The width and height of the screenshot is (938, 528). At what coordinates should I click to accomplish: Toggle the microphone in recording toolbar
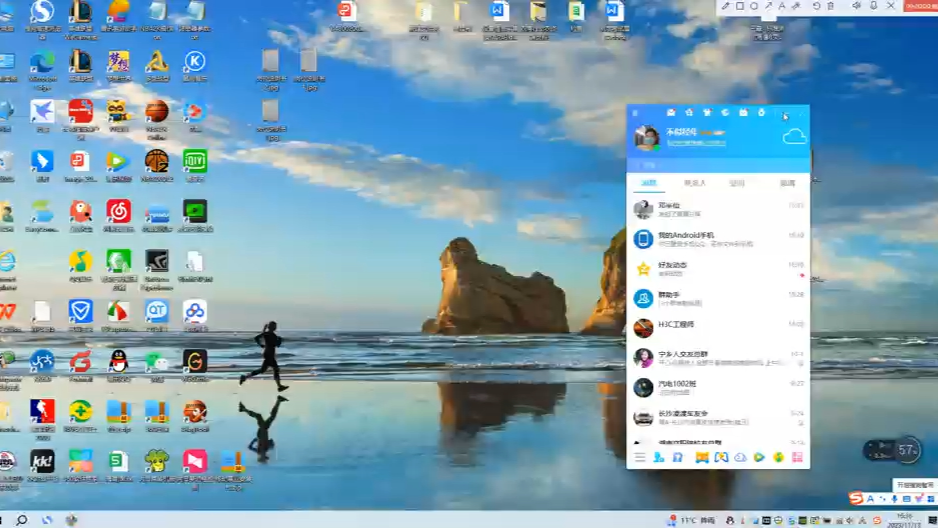873,5
